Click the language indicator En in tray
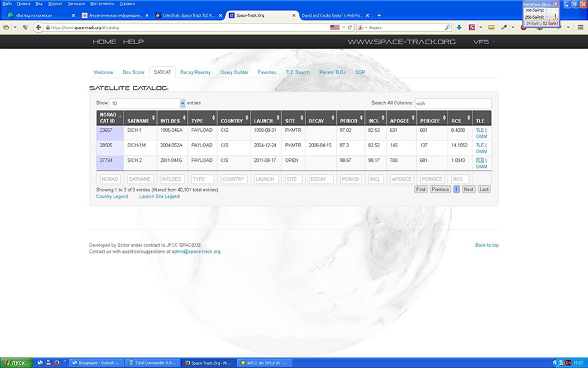The width and height of the screenshot is (588, 368). (569, 363)
